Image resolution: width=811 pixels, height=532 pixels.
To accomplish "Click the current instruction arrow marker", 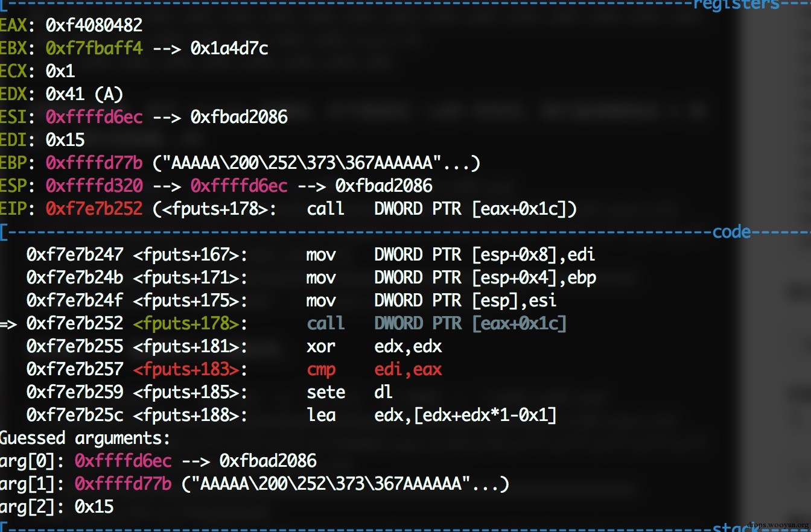I will click(x=8, y=324).
